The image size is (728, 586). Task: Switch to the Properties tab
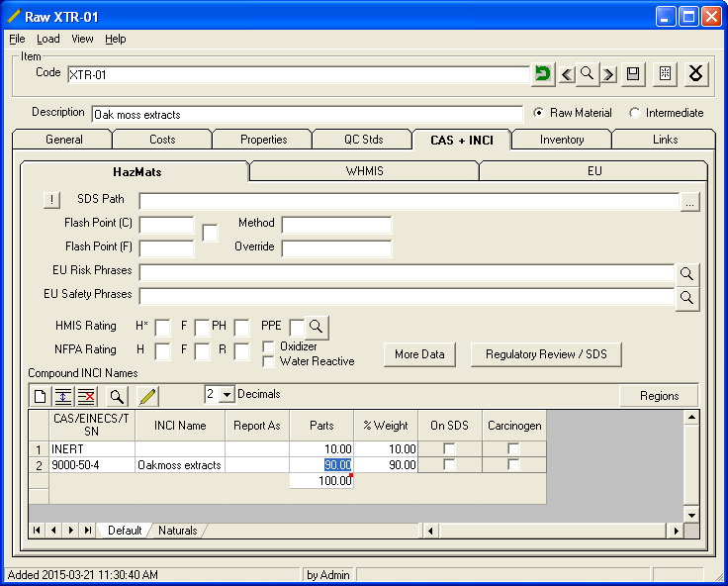264,140
